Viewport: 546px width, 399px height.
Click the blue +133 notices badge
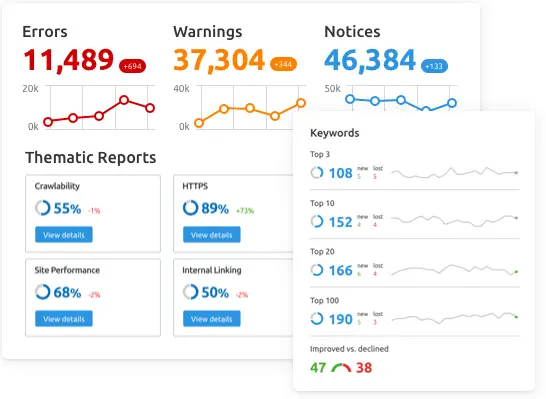pyautogui.click(x=434, y=66)
